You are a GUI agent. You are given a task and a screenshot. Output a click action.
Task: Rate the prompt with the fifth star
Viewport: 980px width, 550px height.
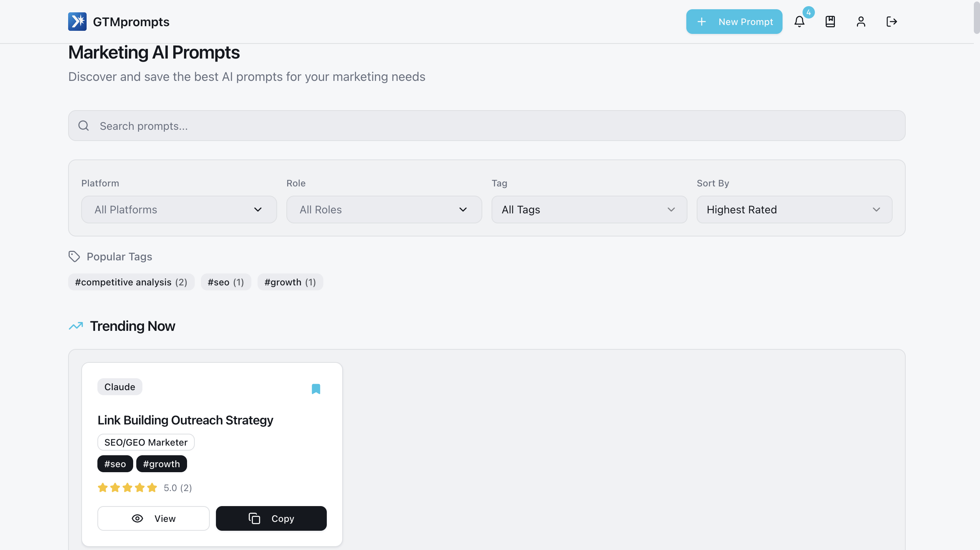click(152, 488)
